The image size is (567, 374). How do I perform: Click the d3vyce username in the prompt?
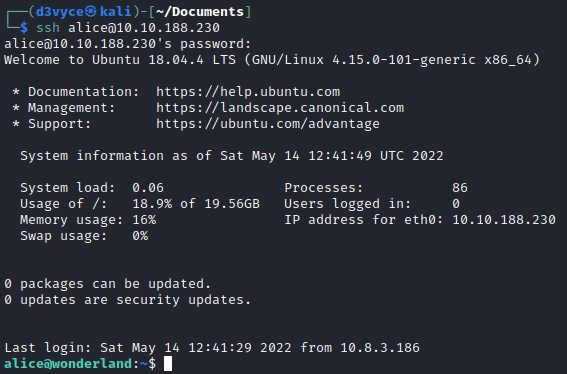pyautogui.click(x=59, y=12)
